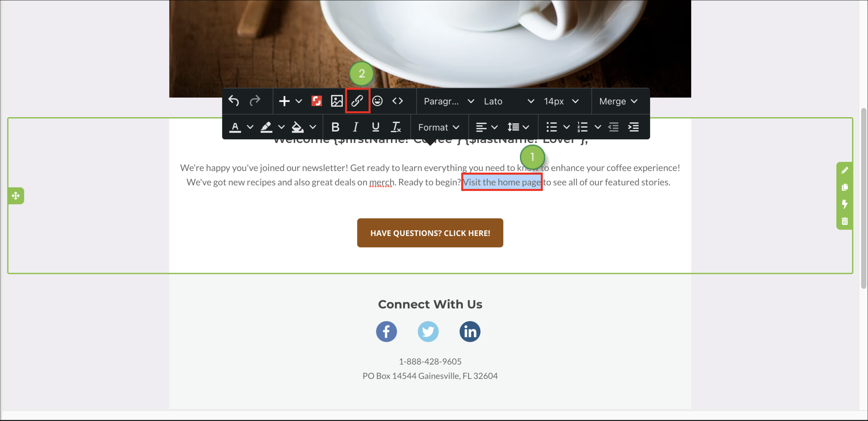This screenshot has width=868, height=421.
Task: Click the increase indent icon
Action: (633, 127)
